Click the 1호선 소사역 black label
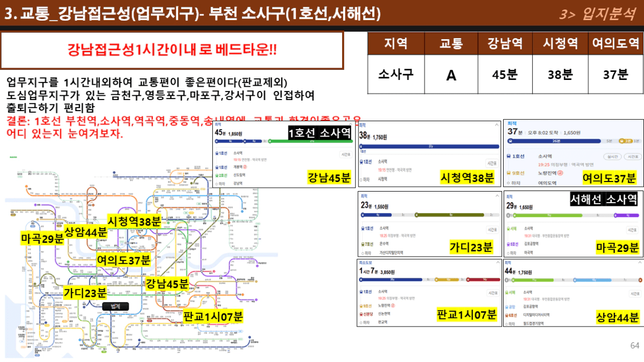Image resolution: width=644 pixels, height=362 pixels. (x=320, y=133)
